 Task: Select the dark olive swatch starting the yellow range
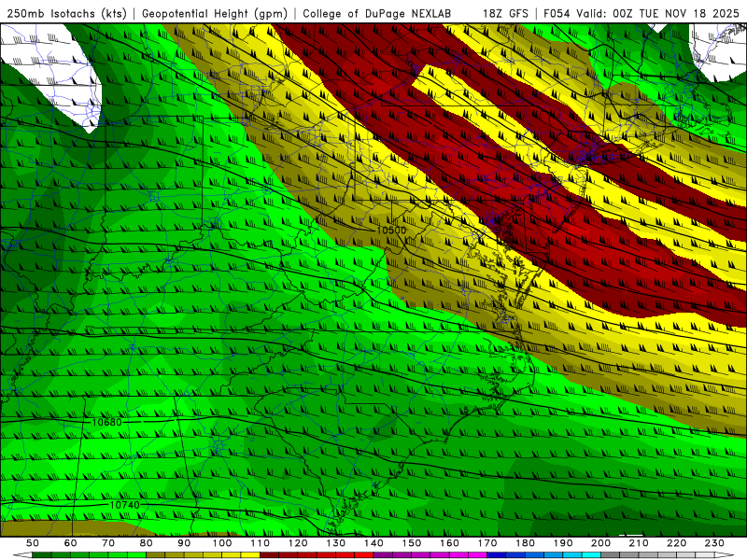(x=155, y=554)
